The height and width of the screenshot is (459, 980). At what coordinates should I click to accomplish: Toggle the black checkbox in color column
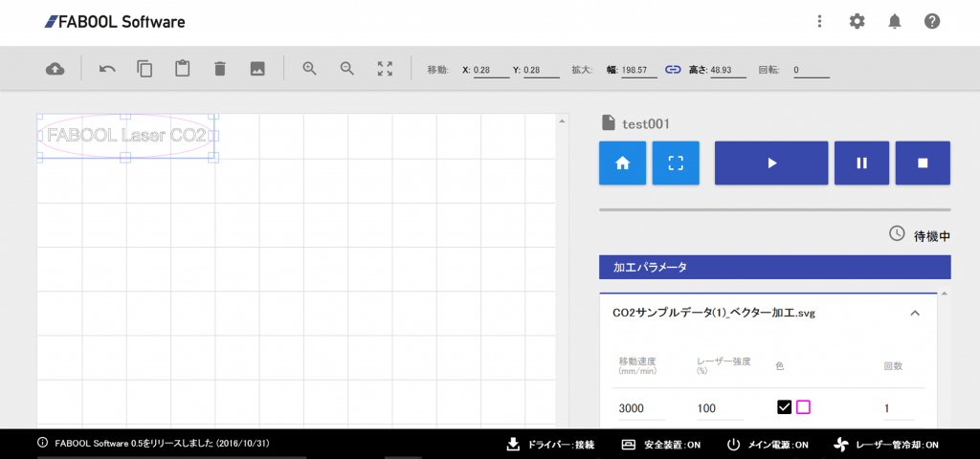[785, 407]
